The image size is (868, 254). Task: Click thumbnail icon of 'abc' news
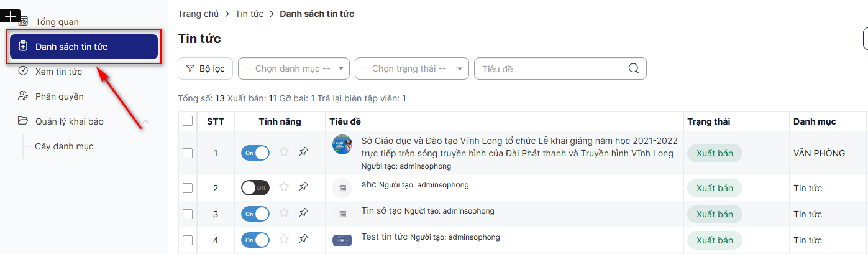coord(342,188)
